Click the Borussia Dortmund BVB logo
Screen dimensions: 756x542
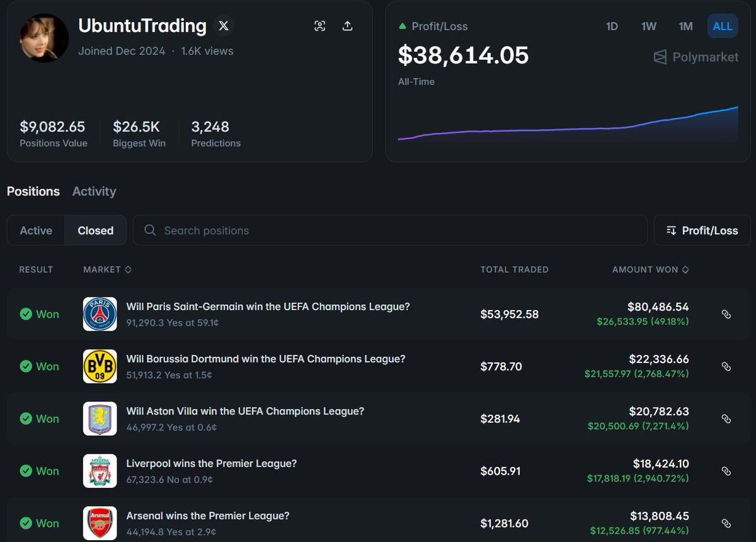point(100,366)
